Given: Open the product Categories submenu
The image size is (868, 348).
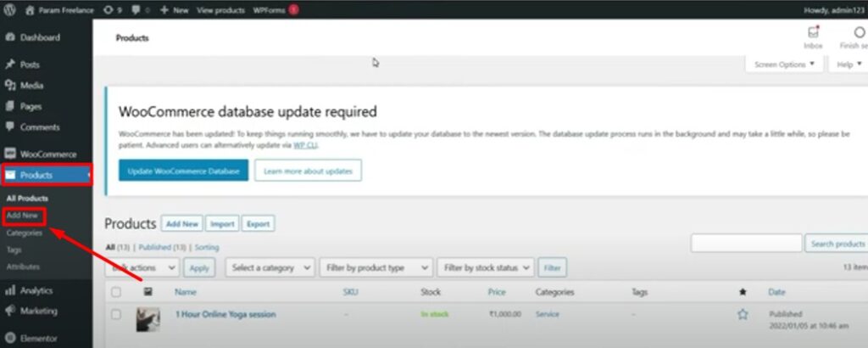Looking at the screenshot, I should click(x=25, y=233).
